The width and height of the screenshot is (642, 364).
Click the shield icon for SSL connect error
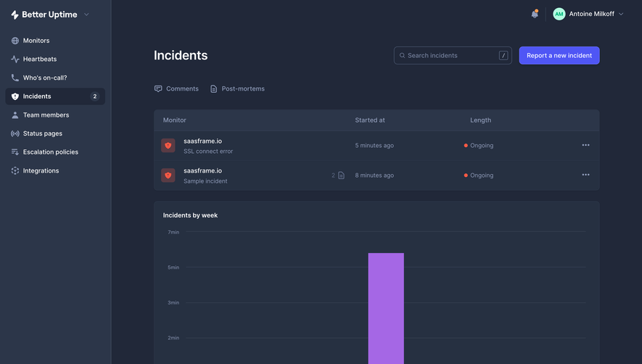[x=168, y=145]
